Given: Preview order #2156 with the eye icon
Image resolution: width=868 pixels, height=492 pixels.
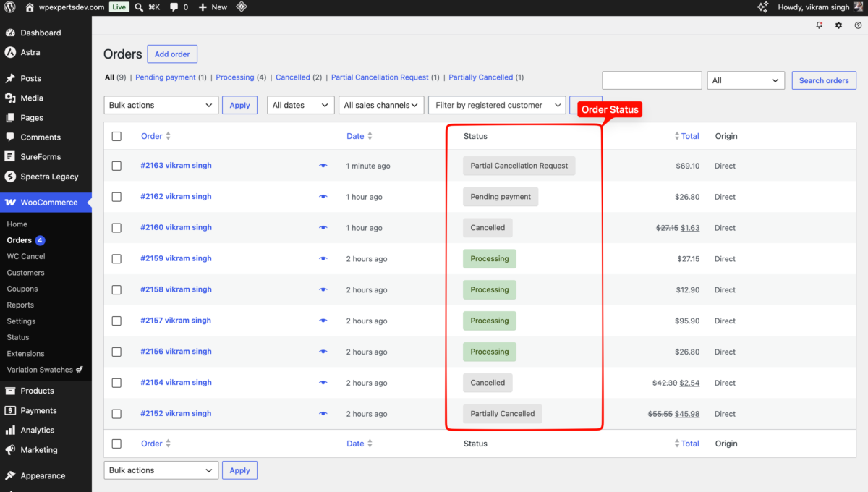Looking at the screenshot, I should [323, 352].
